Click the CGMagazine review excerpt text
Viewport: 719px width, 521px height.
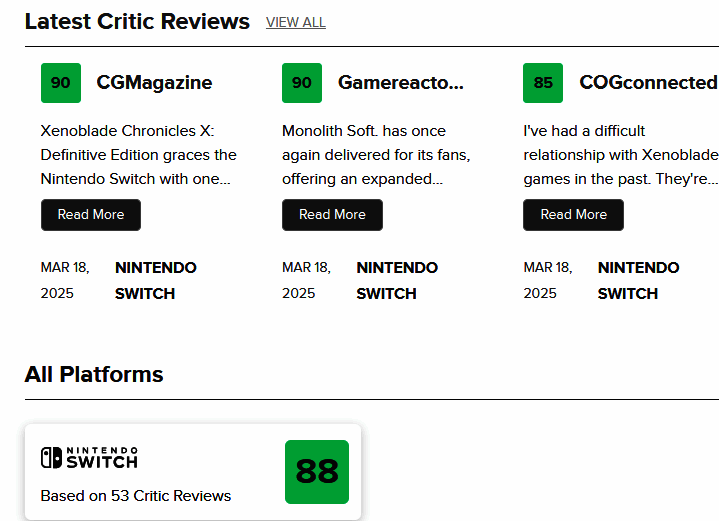coord(139,155)
